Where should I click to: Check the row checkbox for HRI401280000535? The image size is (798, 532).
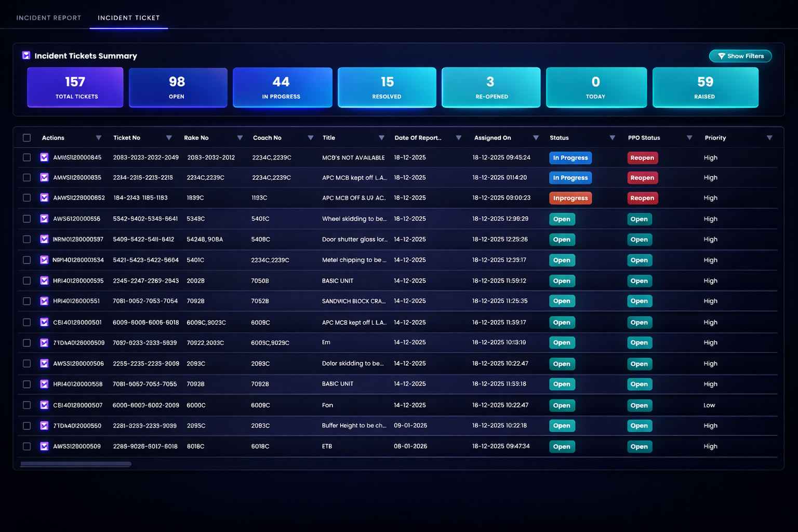(26, 281)
